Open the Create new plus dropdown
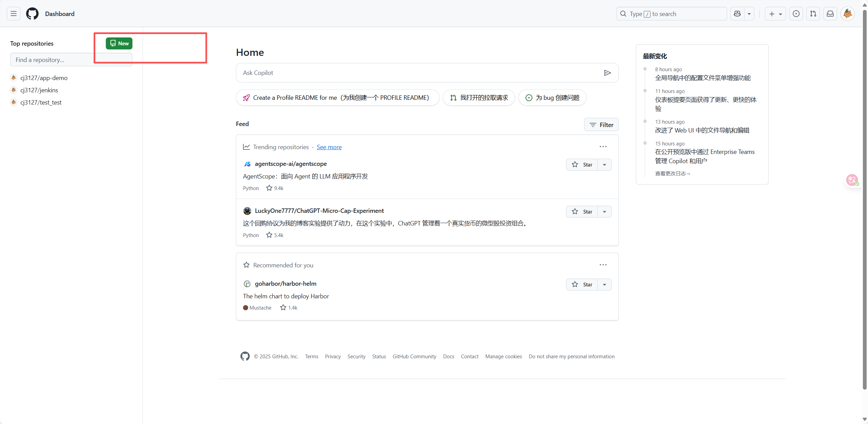Viewport: 868px width, 424px height. click(x=775, y=14)
